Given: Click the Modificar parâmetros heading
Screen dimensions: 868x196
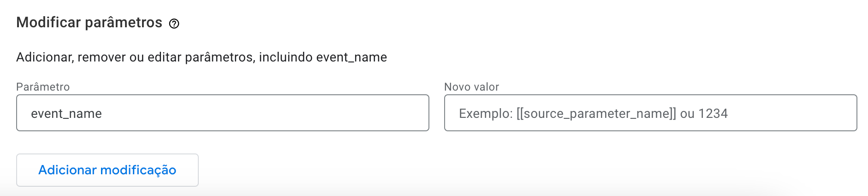Looking at the screenshot, I should [89, 23].
